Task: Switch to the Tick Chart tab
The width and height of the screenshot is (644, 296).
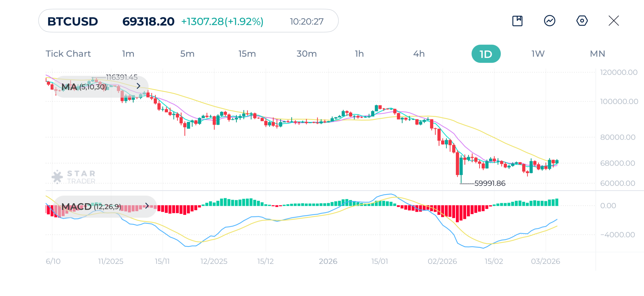Action: 68,53
